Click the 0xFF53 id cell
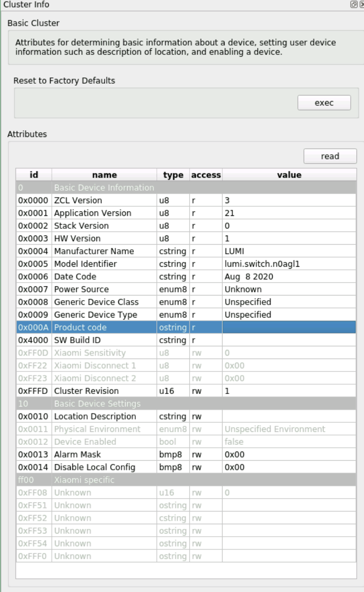364x592 pixels. coord(34,531)
